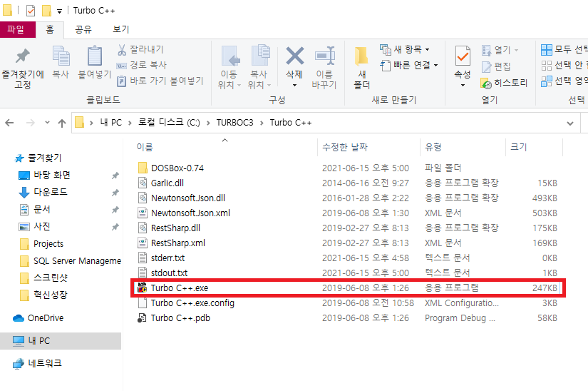The width and height of the screenshot is (588, 391).
Task: Click the Properties (속성) checkmark icon
Action: (x=463, y=56)
